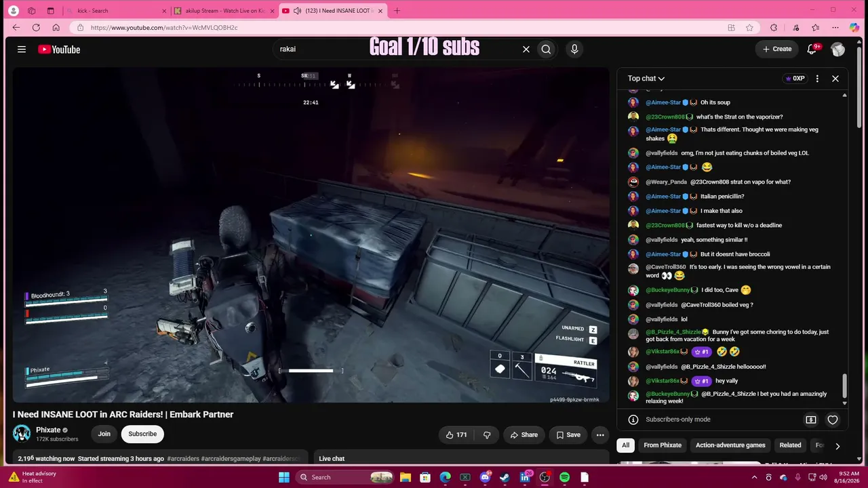The height and width of the screenshot is (488, 868).
Task: Close the live chat panel
Action: (x=835, y=79)
